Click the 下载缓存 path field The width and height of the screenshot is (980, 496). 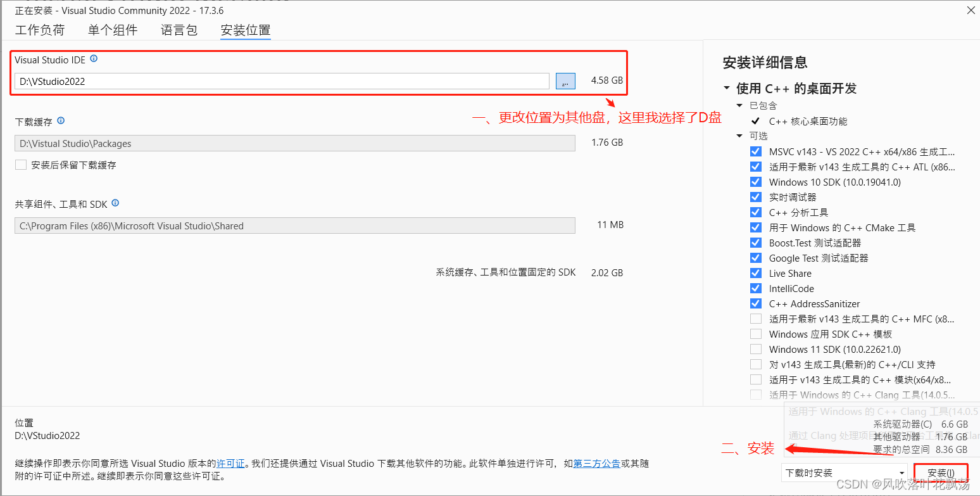coord(295,143)
